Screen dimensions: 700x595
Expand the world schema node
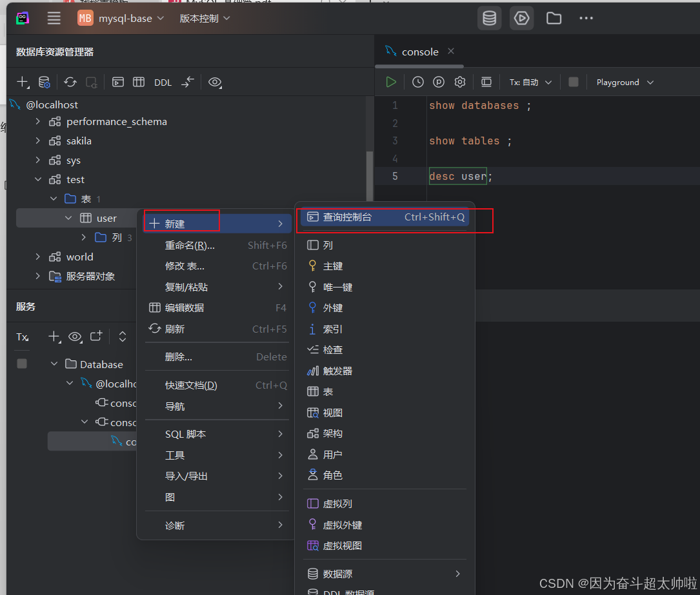[x=38, y=257]
